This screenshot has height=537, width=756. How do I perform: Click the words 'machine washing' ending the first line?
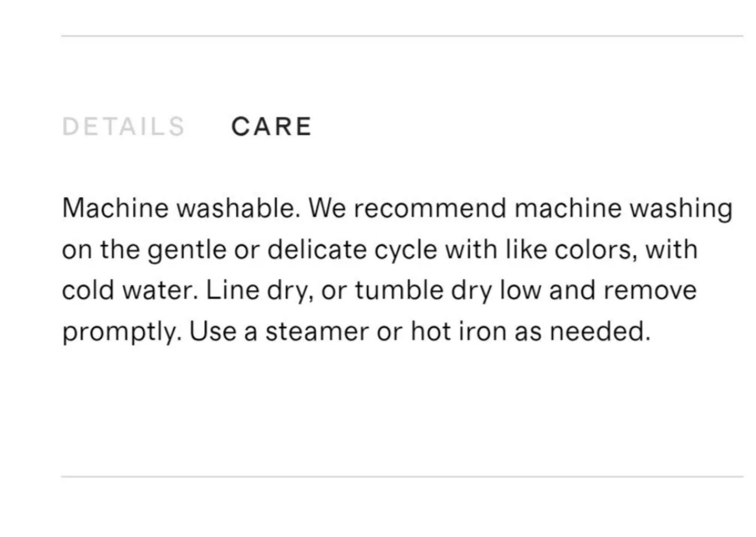(x=624, y=209)
